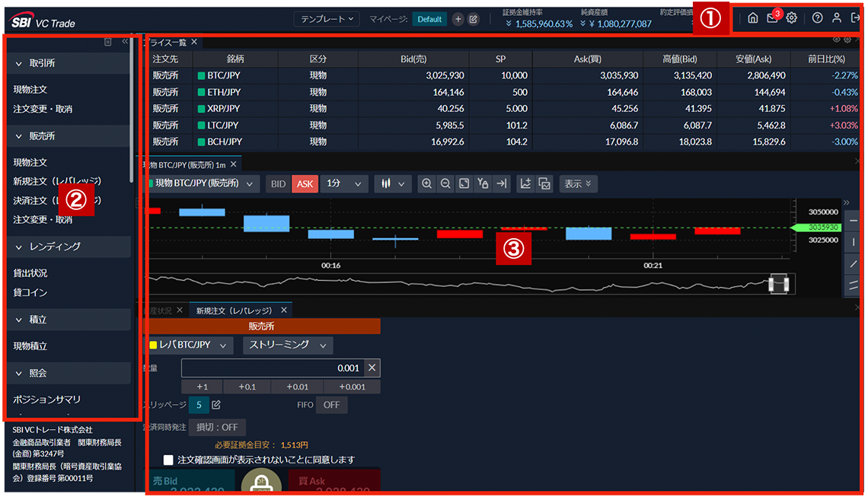Image resolution: width=868 pixels, height=500 pixels.
Task: Add a new my-page with the plus icon
Action: pos(458,19)
